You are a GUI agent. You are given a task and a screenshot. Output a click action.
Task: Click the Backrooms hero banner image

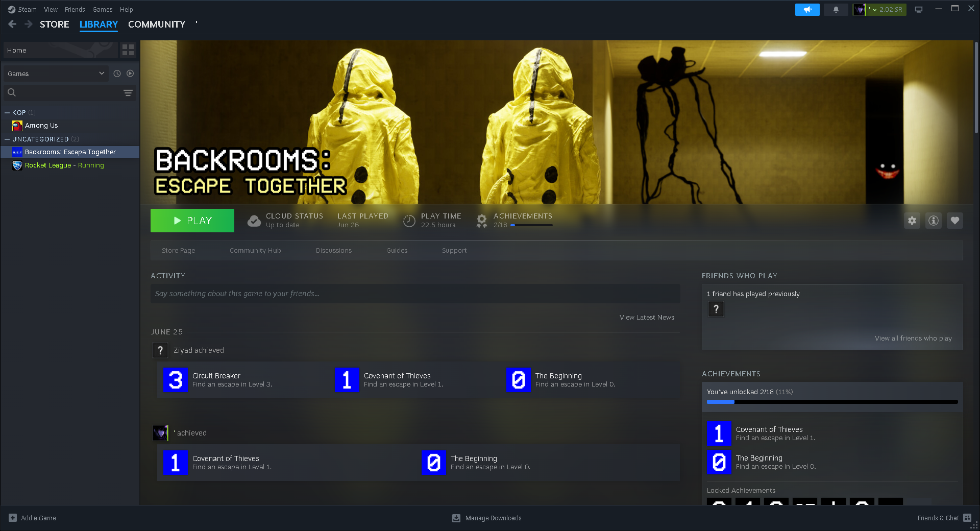(x=557, y=122)
